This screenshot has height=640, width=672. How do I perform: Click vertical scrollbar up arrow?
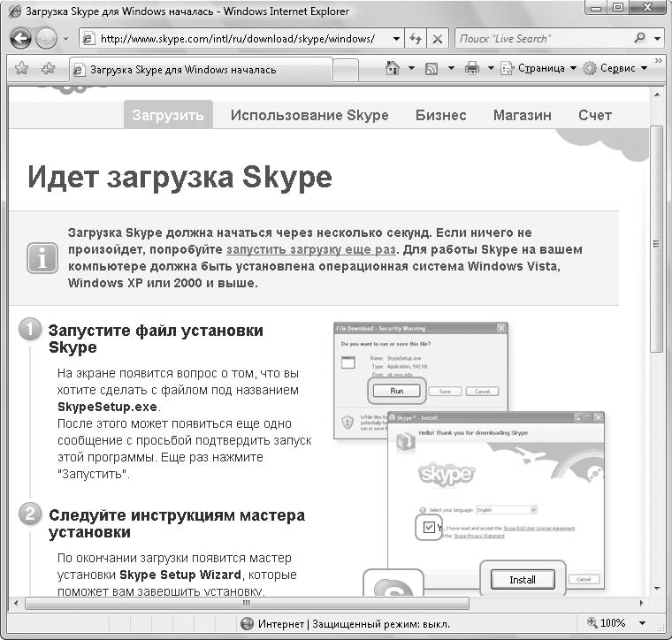[x=657, y=95]
